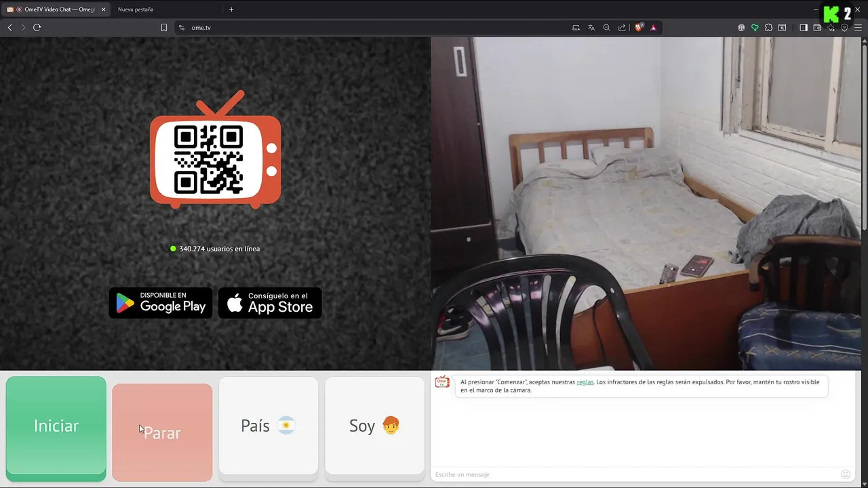The height and width of the screenshot is (488, 868).
Task: Click the zoom magnifier icon in address bar
Action: [607, 28]
